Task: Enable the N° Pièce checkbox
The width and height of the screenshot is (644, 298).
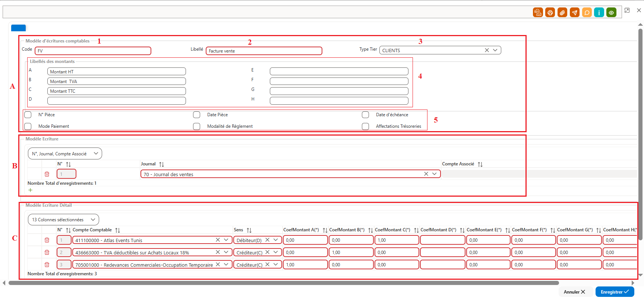Action: click(28, 115)
